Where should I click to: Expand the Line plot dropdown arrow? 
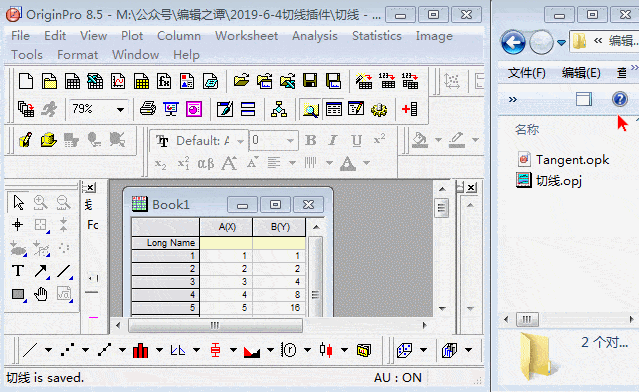point(48,350)
